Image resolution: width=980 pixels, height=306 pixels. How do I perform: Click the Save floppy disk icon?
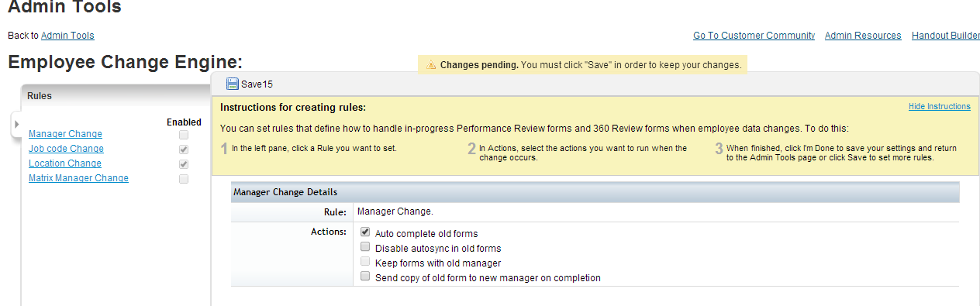pyautogui.click(x=233, y=84)
